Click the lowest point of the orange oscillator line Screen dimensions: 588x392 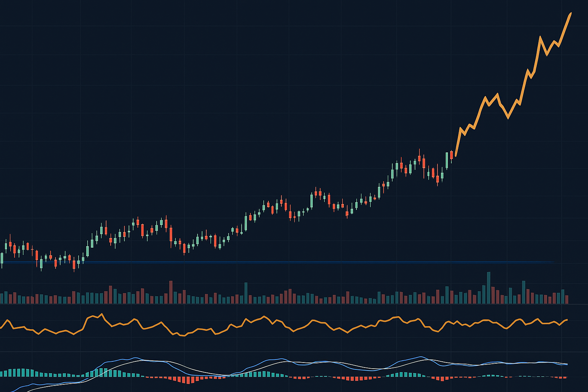183,336
